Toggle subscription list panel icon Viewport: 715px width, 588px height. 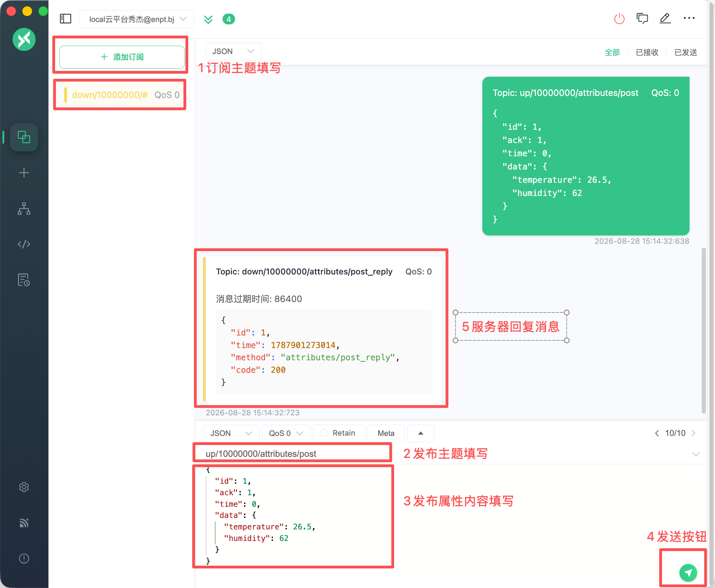[66, 19]
